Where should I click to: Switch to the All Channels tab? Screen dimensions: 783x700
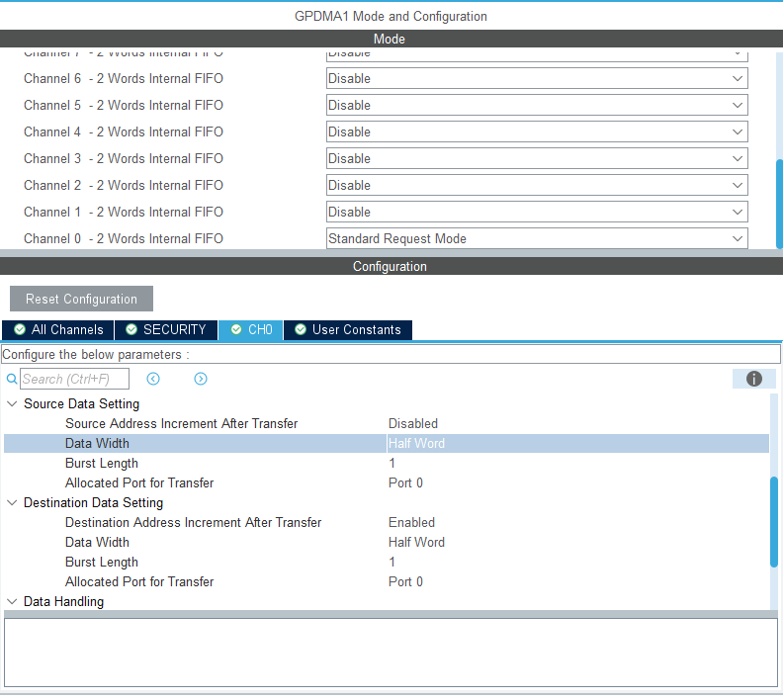[58, 330]
